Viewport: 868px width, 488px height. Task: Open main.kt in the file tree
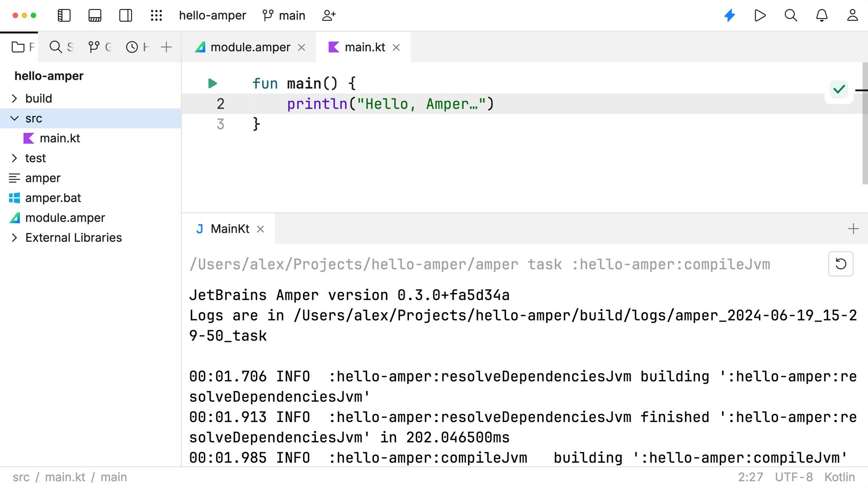[x=60, y=138]
